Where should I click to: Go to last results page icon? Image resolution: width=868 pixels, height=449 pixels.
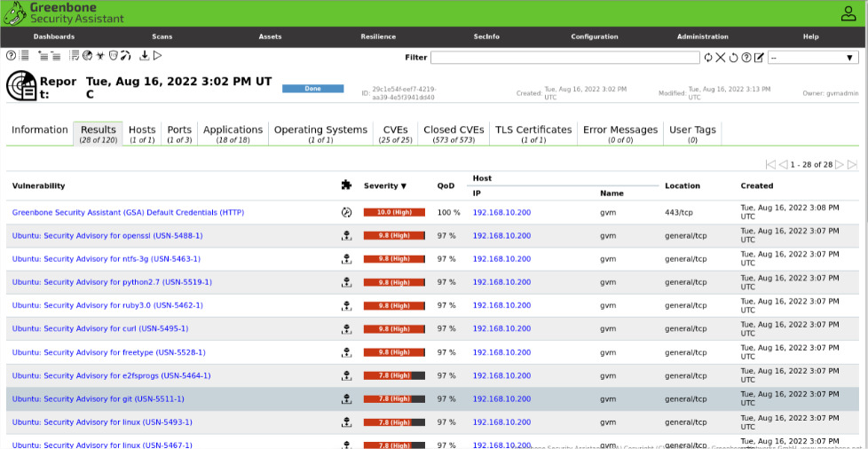pos(853,164)
